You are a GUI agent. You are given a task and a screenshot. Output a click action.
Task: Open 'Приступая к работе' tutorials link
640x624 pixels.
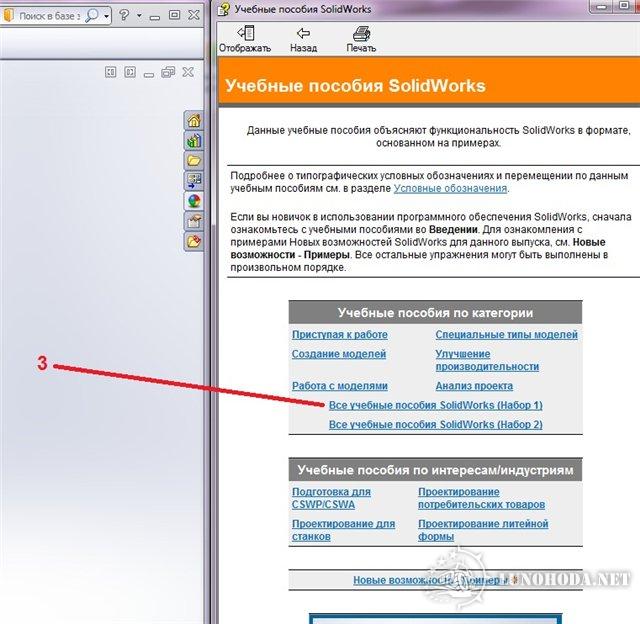pyautogui.click(x=340, y=335)
